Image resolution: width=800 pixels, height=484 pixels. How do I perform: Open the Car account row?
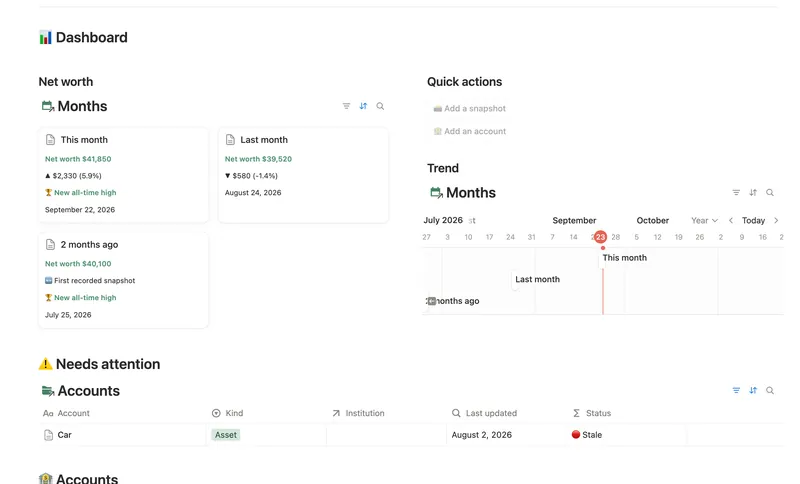(411, 435)
